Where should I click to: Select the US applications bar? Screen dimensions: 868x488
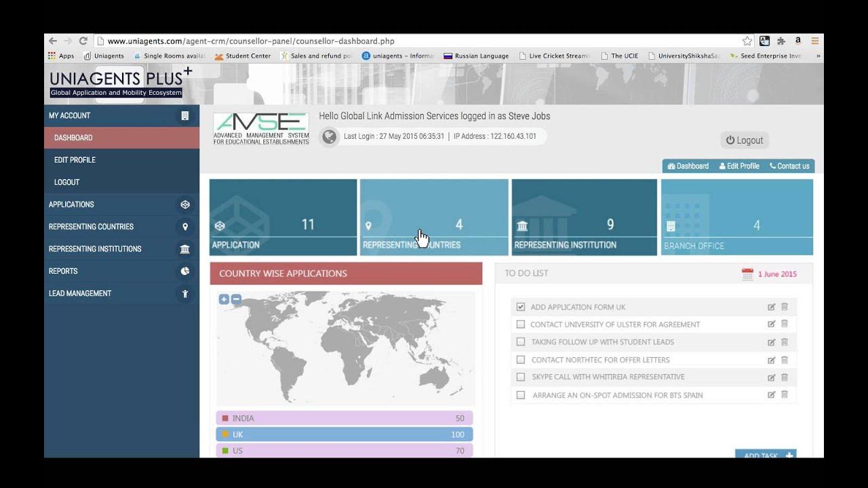tap(344, 451)
